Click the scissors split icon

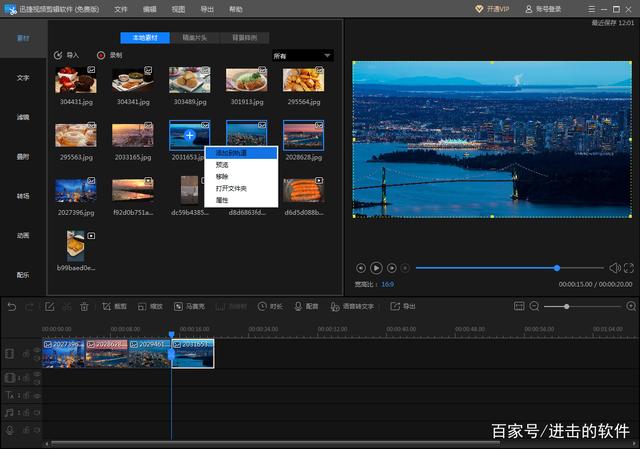coord(67,307)
